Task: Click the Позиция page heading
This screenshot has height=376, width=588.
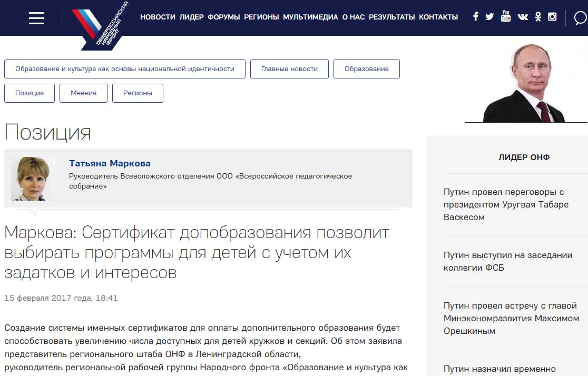Action: [47, 132]
